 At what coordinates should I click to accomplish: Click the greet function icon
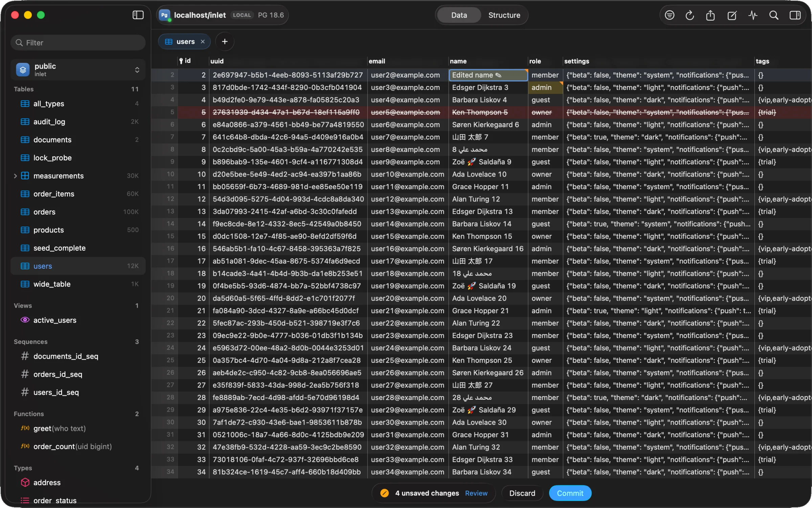25,428
